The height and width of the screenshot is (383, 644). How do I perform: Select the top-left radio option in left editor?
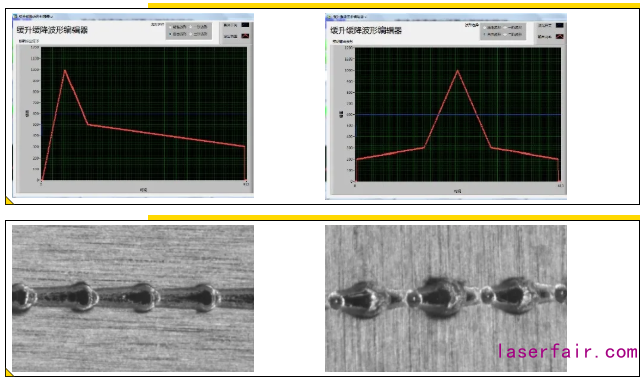(170, 27)
